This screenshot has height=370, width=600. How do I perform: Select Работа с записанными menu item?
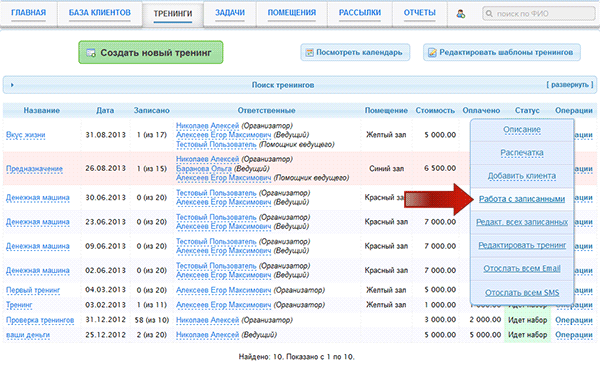point(522,199)
